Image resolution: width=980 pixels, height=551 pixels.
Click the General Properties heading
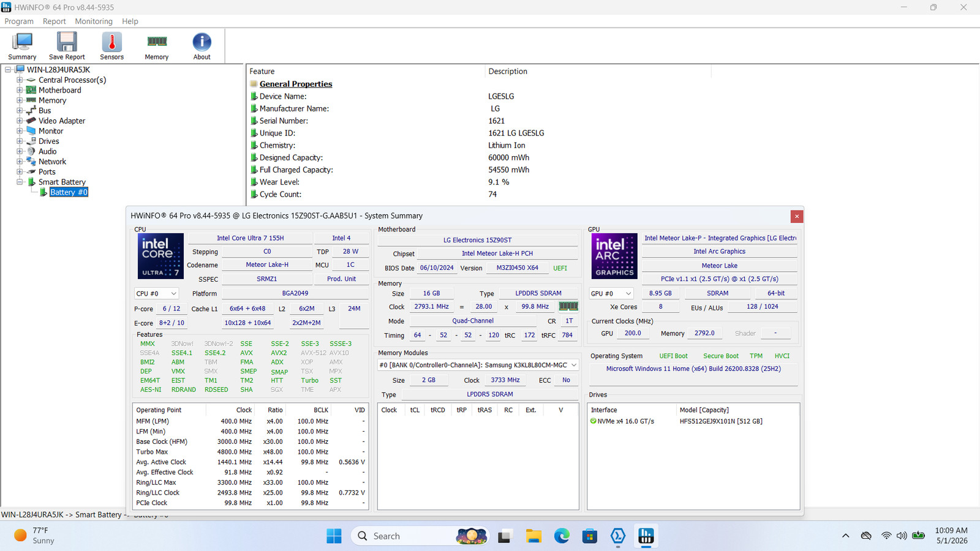[296, 84]
